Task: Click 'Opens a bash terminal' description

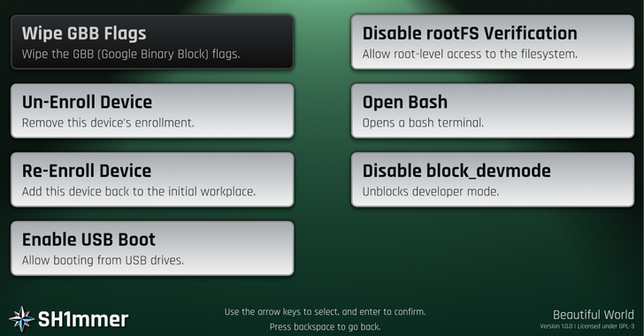Action: pyautogui.click(x=423, y=123)
